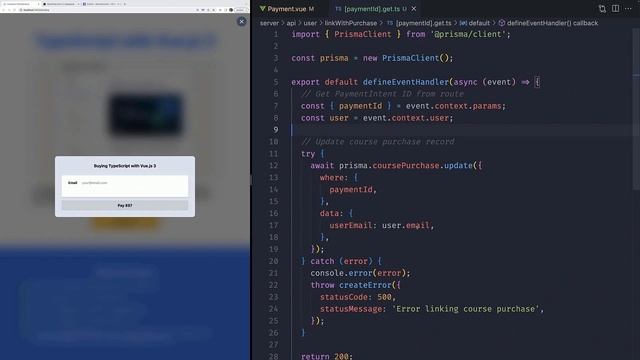Click 'paymentId,' on line 14
The width and height of the screenshot is (640, 360).
click(x=353, y=189)
